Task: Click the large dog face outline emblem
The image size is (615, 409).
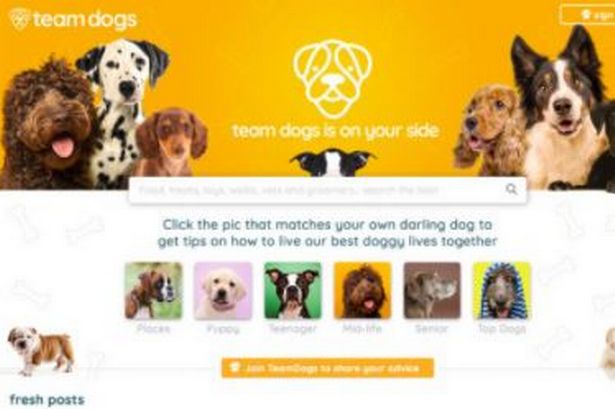Action: tap(333, 78)
